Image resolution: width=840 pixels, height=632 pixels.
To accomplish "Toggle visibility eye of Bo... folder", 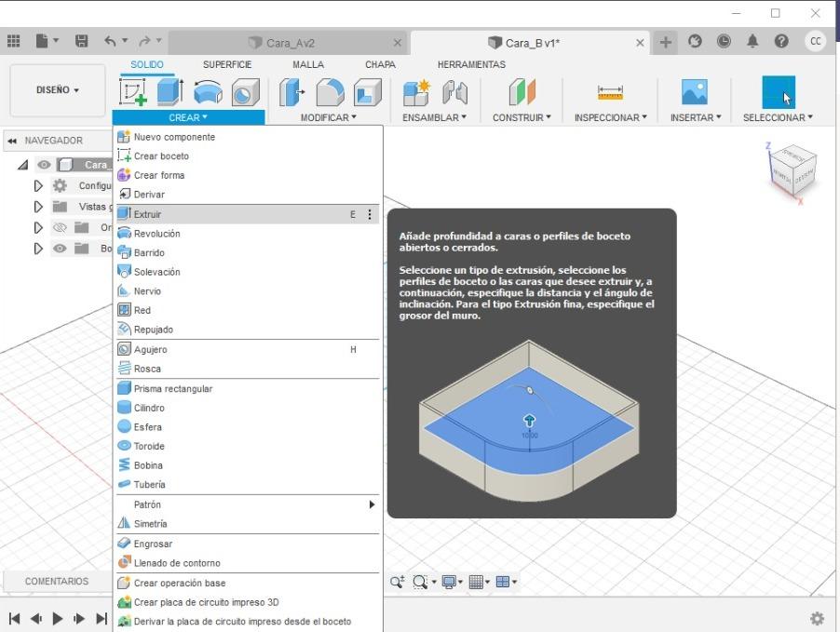I will [x=60, y=249].
